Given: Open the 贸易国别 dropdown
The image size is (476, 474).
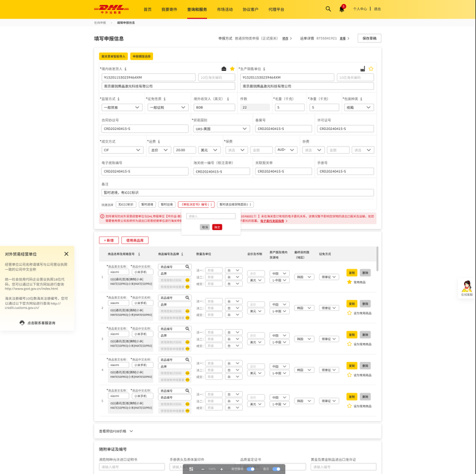Looking at the screenshot, I should pos(221,129).
